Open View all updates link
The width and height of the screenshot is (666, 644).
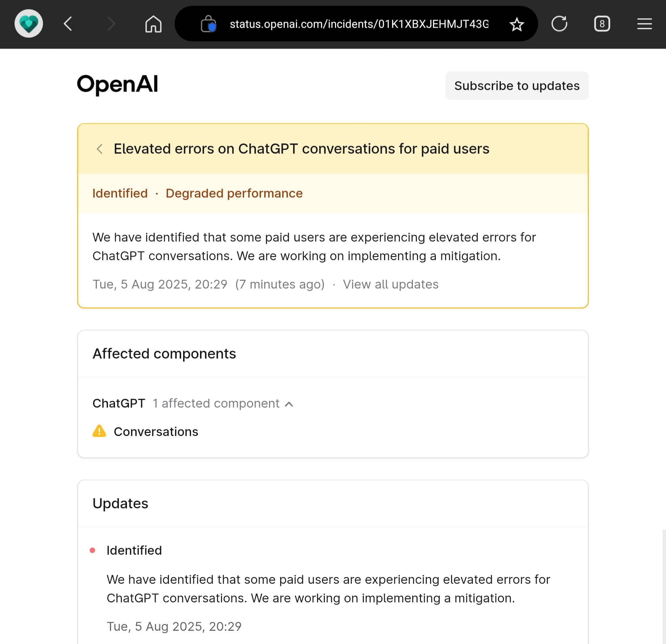point(391,284)
